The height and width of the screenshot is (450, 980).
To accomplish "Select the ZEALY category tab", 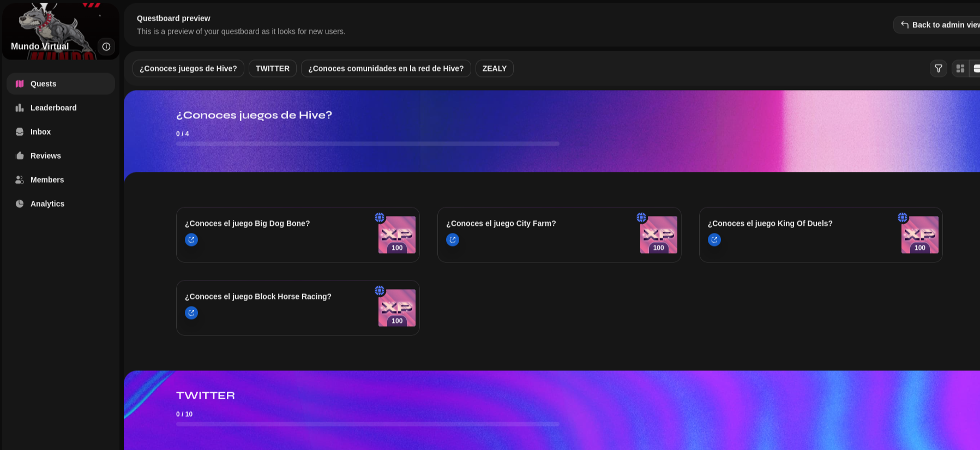I will pos(495,68).
